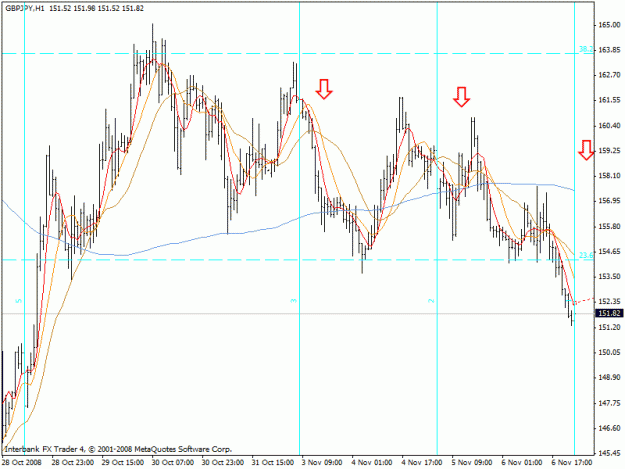Click the 147.75 price axis label
The height and width of the screenshot is (469, 625).
pos(609,403)
